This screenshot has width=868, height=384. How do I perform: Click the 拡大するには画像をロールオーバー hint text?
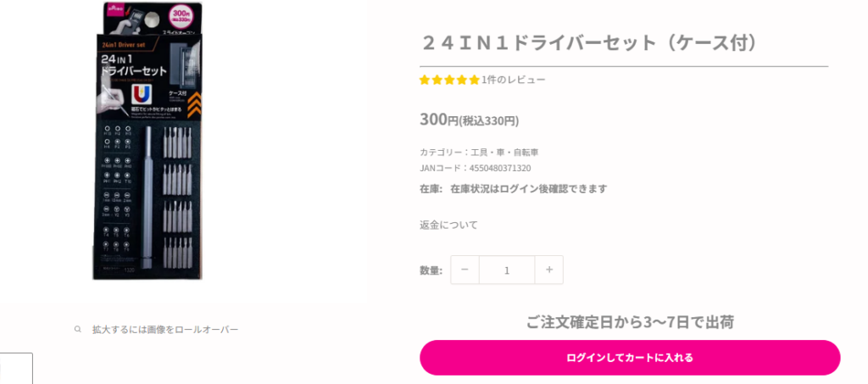tap(165, 329)
